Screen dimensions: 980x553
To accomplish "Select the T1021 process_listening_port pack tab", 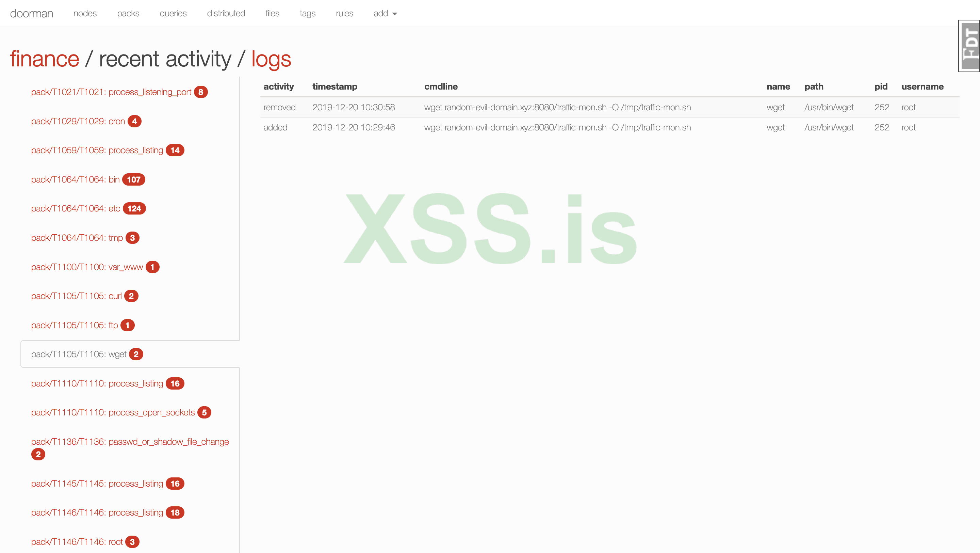I will tap(111, 92).
